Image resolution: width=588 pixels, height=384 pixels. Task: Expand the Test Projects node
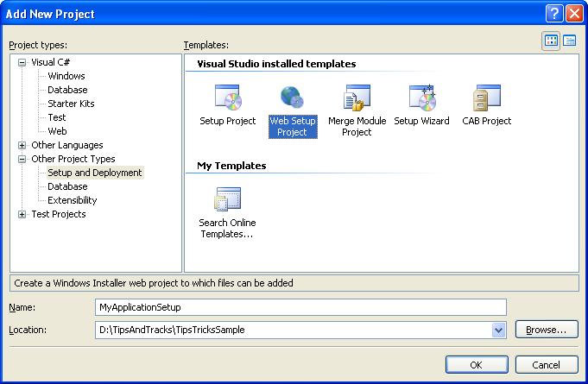click(x=22, y=214)
